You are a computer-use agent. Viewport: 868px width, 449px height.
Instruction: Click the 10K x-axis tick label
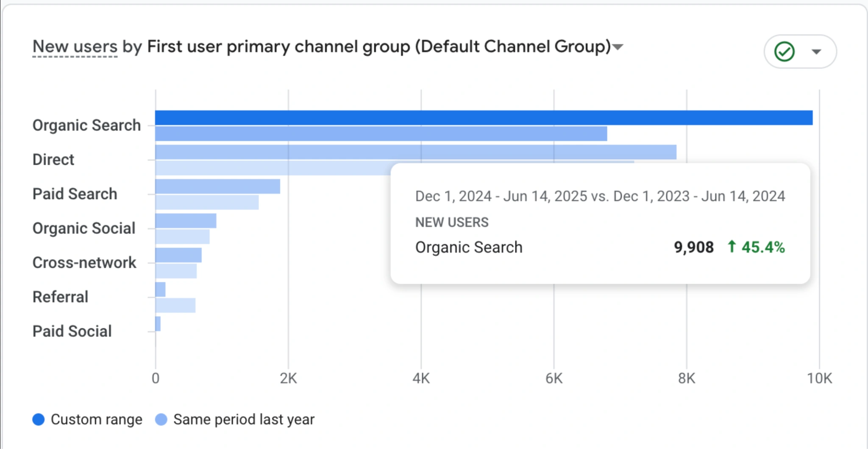[x=819, y=378]
